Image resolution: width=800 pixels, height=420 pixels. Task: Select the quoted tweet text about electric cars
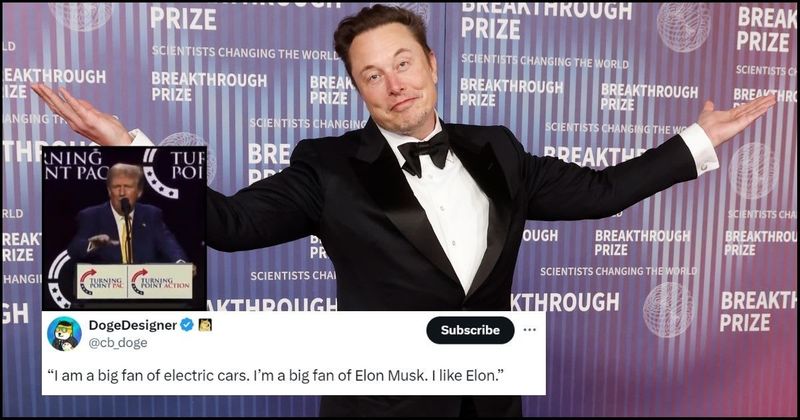point(276,376)
